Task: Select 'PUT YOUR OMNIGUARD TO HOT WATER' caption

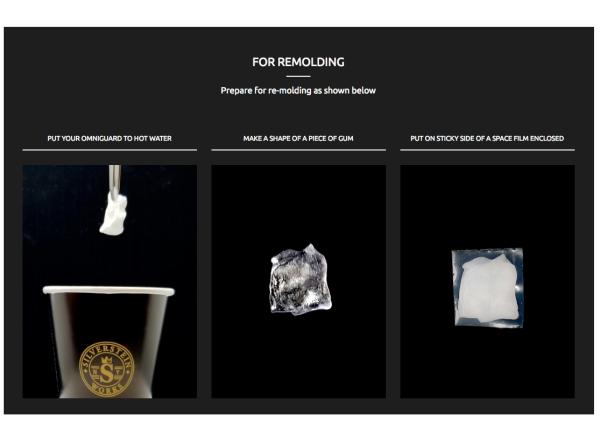Action: click(x=109, y=138)
